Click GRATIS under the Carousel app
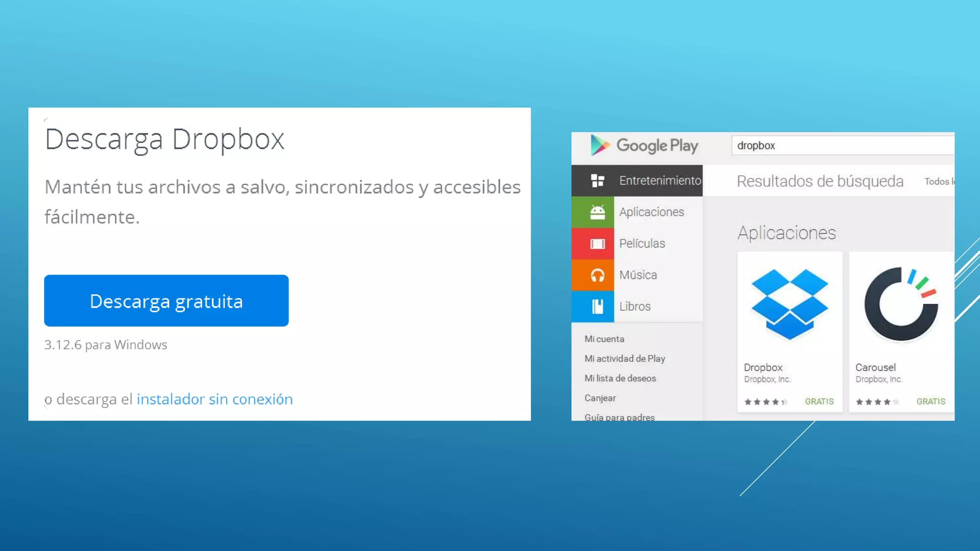 pos(931,401)
